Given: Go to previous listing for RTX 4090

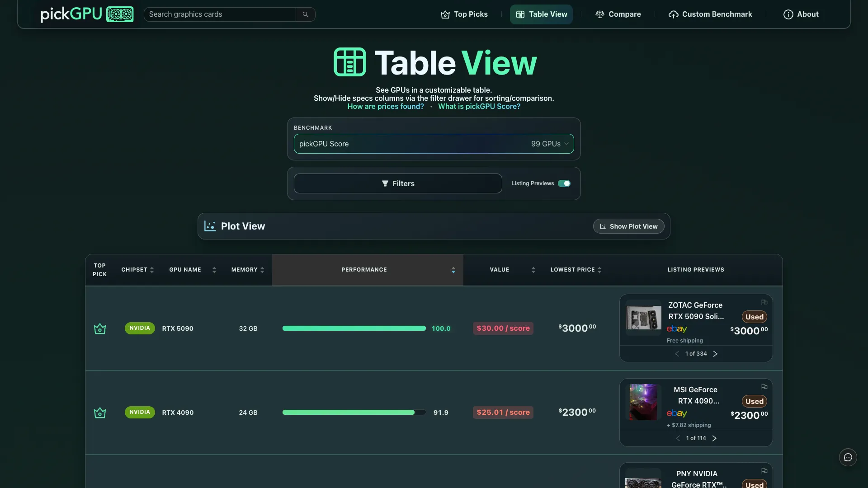Looking at the screenshot, I should 678,438.
